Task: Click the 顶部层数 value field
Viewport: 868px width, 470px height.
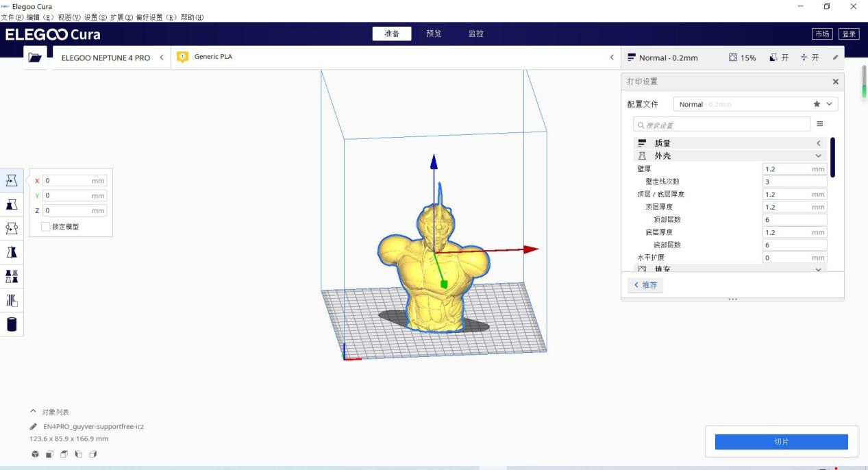Action: pyautogui.click(x=795, y=219)
